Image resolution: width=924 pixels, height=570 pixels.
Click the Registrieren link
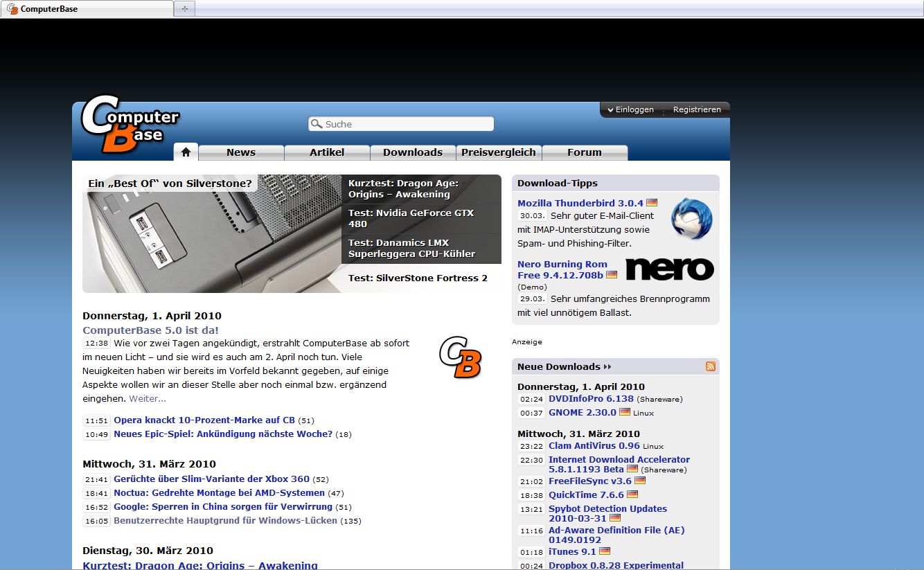[x=697, y=109]
